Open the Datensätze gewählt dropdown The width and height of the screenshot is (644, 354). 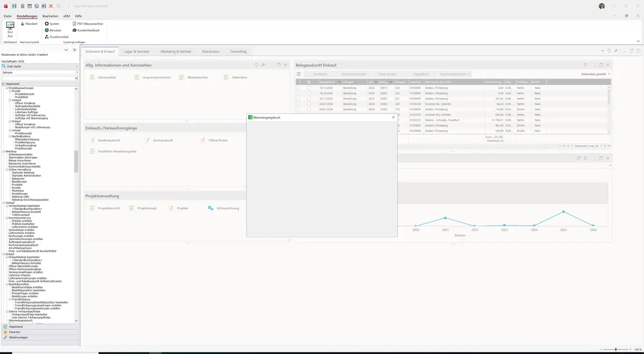pos(596,74)
